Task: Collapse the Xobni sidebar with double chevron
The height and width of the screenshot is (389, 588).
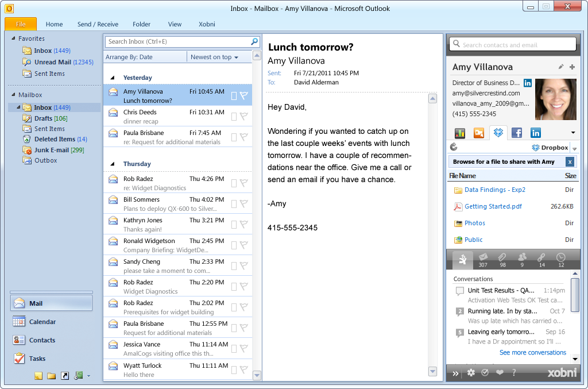Action: coord(455,373)
